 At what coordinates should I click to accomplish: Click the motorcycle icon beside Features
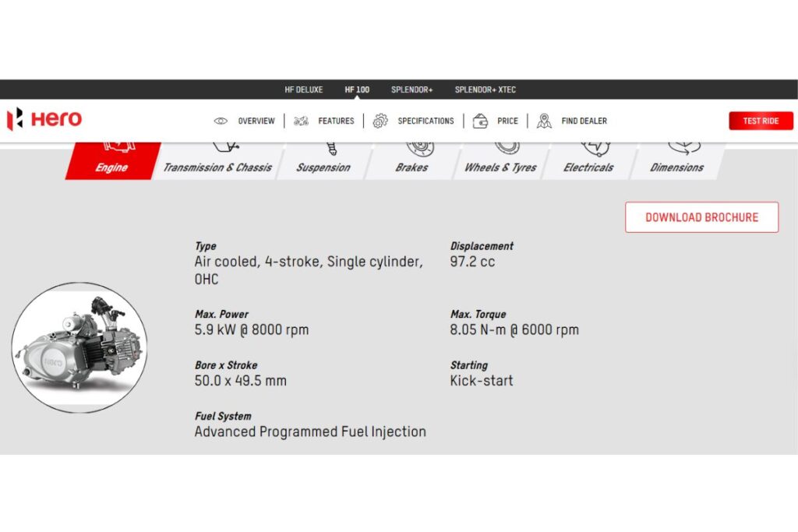point(301,121)
